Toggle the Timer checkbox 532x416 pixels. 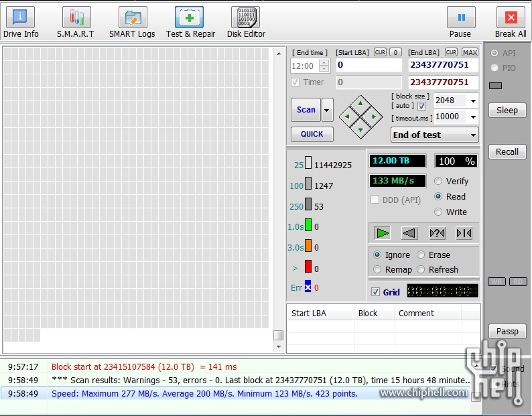click(295, 82)
